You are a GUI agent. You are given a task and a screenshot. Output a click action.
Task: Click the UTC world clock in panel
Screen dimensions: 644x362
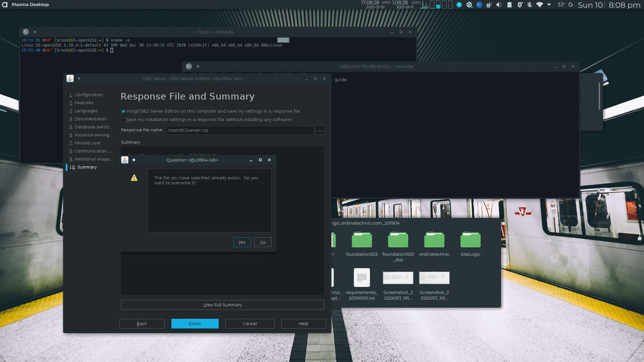pos(407,5)
